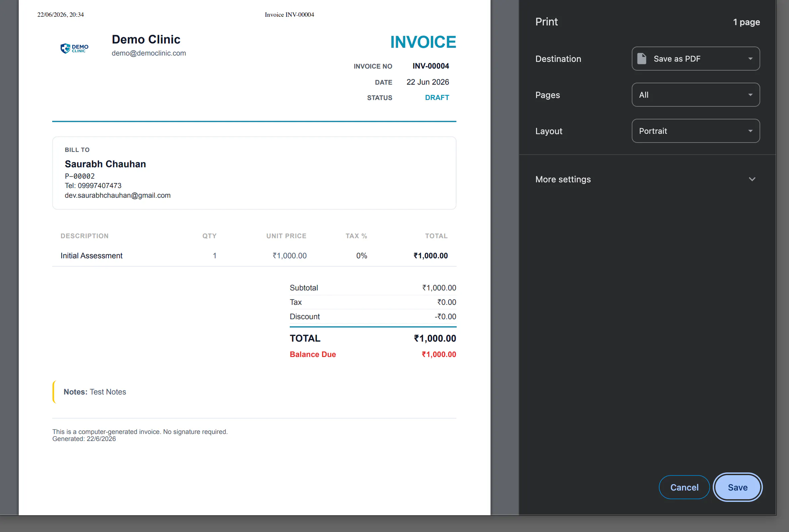
Task: Click the Cancel button
Action: tap(684, 487)
